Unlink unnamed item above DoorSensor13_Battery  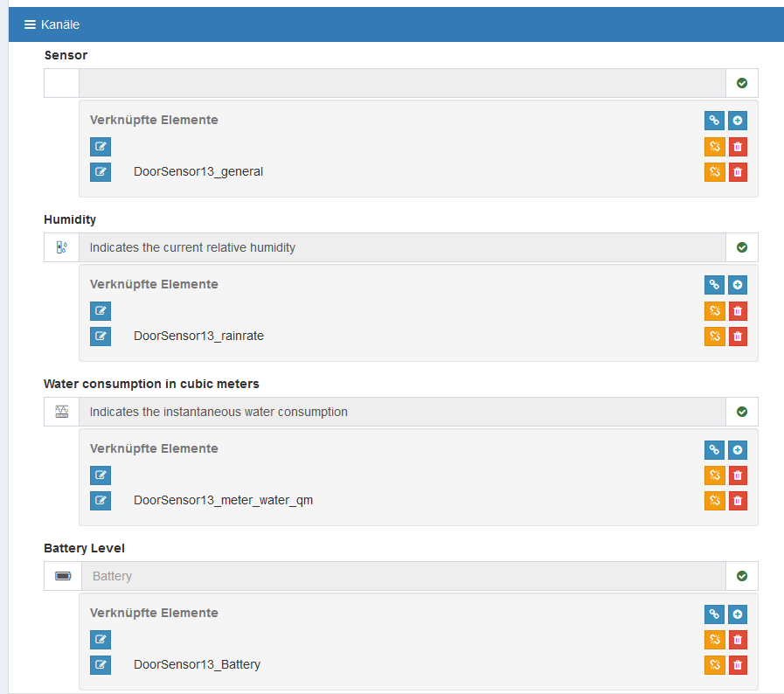tap(715, 640)
